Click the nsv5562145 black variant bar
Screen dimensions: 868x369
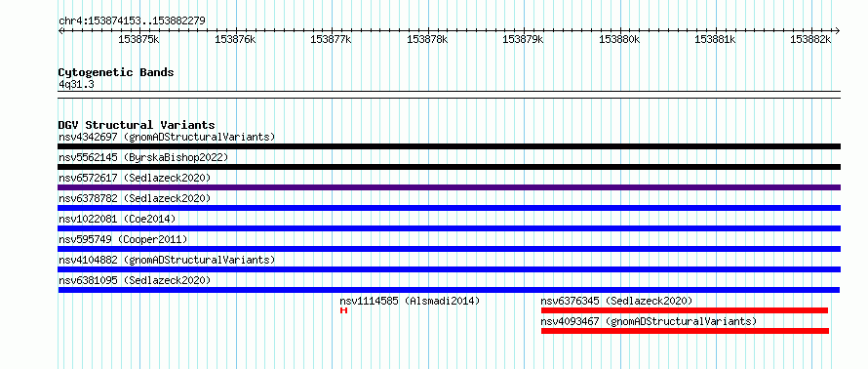pos(449,167)
